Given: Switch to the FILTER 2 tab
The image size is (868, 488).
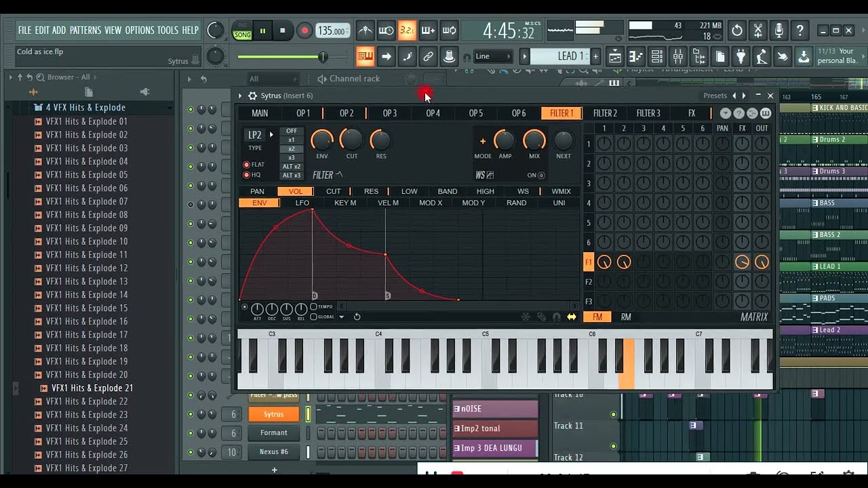Looking at the screenshot, I should pyautogui.click(x=605, y=113).
